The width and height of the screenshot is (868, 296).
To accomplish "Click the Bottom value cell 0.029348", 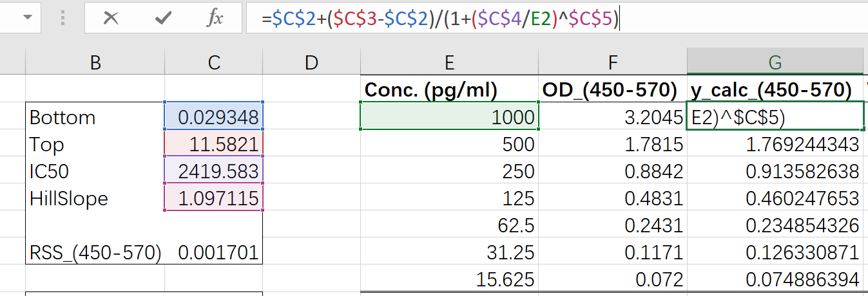I will pos(214,117).
